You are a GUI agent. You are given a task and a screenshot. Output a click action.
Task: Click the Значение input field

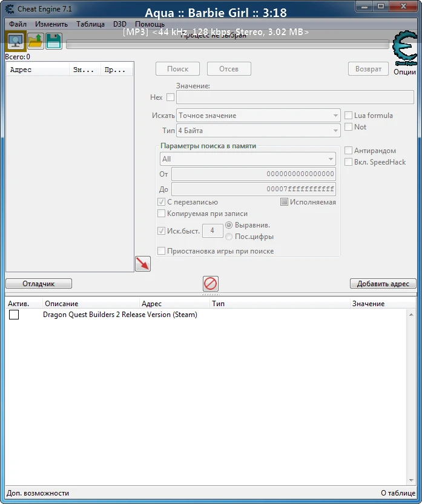295,97
